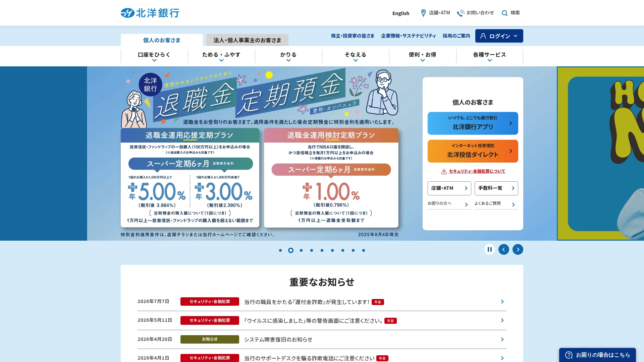The width and height of the screenshot is (644, 362).
Task: Click the partially visible next slide banner
Action: coord(600,154)
